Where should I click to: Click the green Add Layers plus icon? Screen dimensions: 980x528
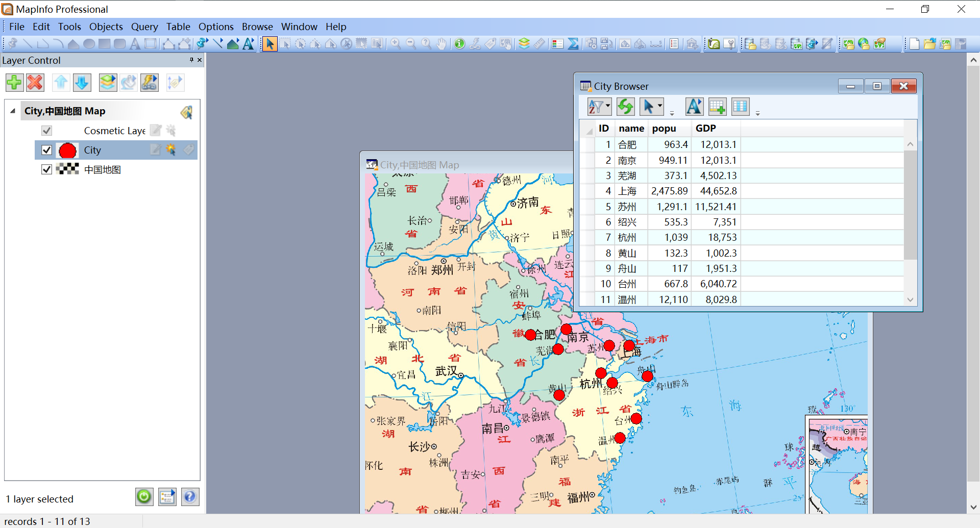click(14, 82)
